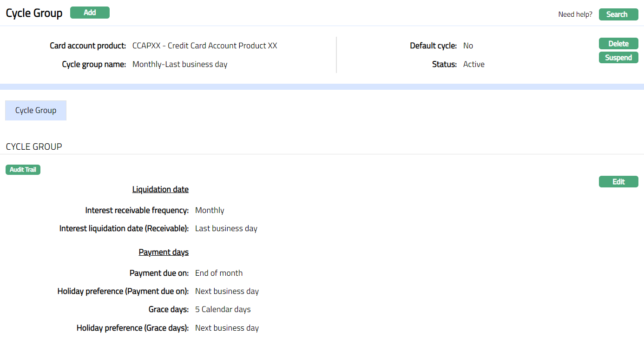The width and height of the screenshot is (644, 339).
Task: Switch to the Cycle Group tab
Action: coord(36,111)
